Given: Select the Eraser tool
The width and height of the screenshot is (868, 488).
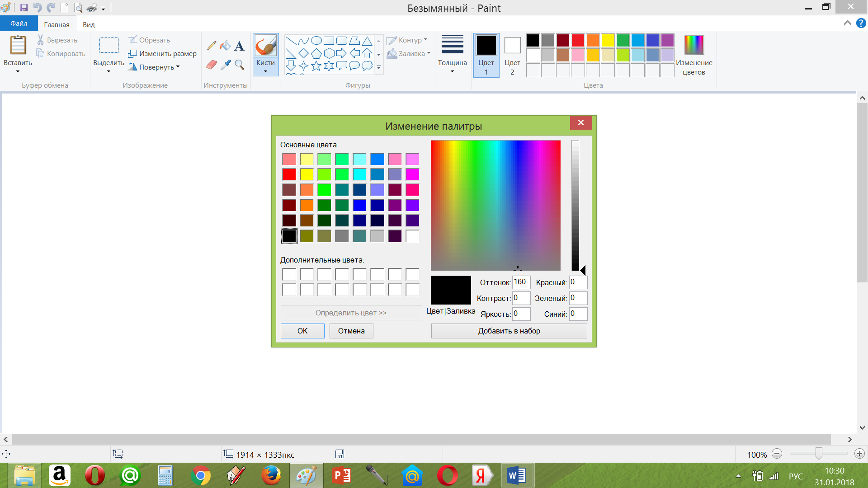Looking at the screenshot, I should tap(211, 65).
